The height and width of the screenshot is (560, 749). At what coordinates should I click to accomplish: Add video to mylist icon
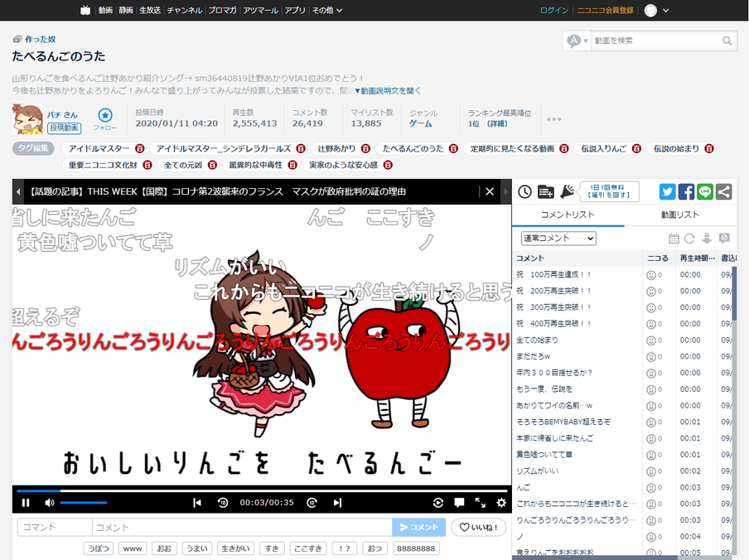click(545, 192)
